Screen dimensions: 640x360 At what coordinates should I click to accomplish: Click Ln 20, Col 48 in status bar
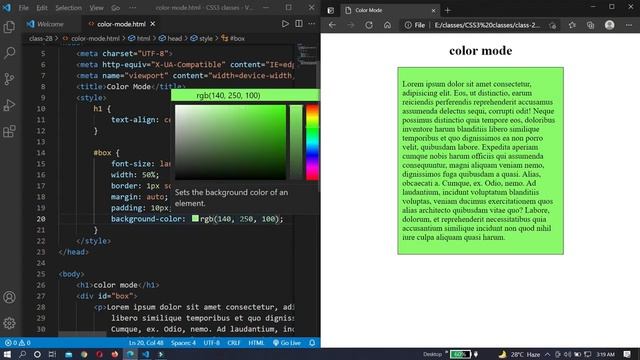click(x=146, y=343)
